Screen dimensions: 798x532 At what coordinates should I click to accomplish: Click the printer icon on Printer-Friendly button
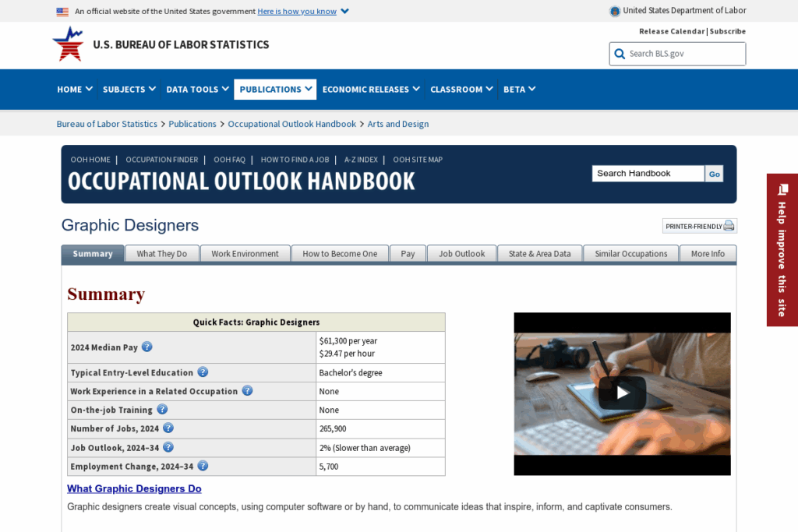[728, 225]
